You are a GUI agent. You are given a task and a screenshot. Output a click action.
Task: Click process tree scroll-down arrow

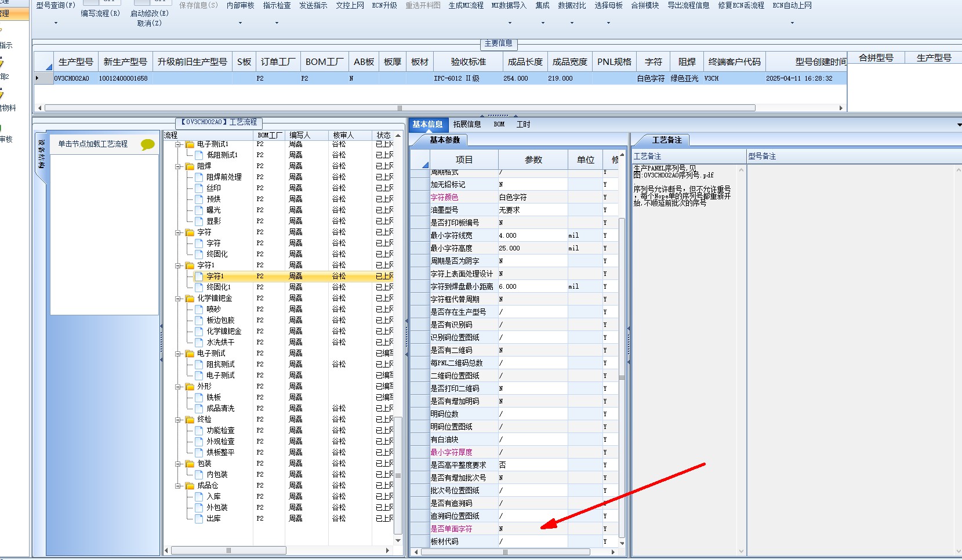click(398, 540)
